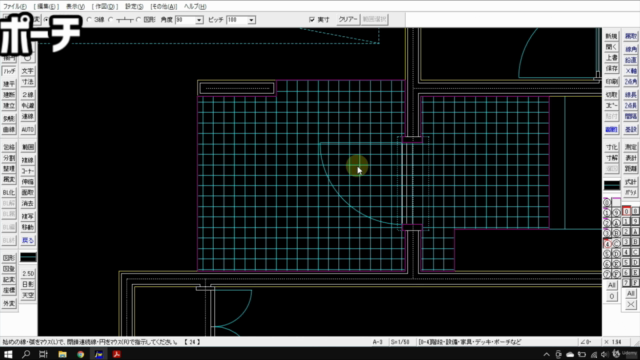Select the 天空 sky tool
Screen dimensions: 640x360
(x=28, y=295)
